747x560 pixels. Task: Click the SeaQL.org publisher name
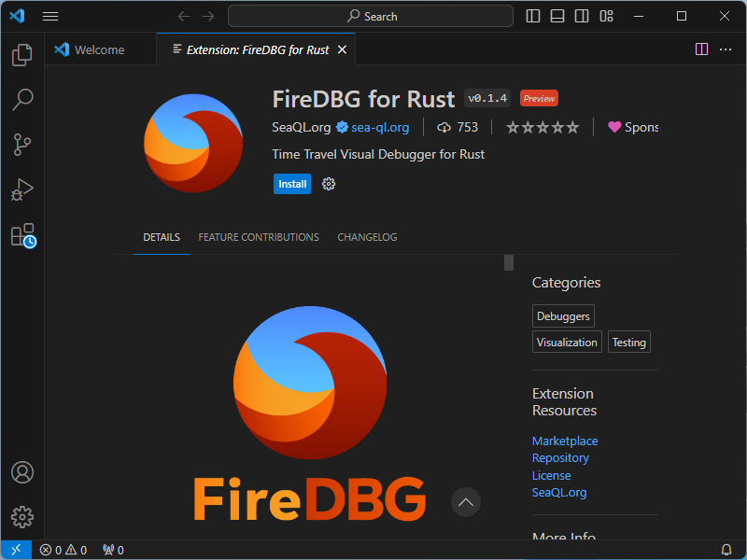(x=301, y=127)
